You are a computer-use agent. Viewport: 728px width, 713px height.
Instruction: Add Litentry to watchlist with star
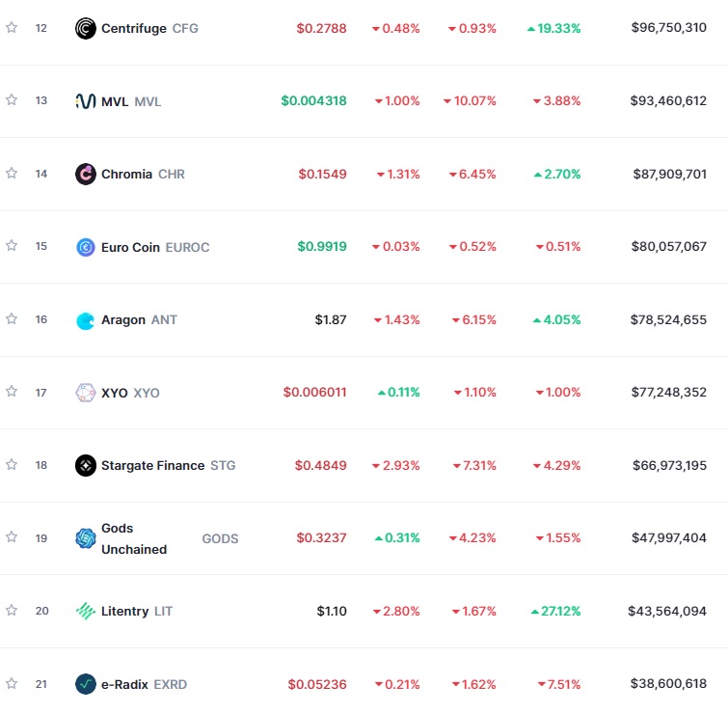(12, 611)
